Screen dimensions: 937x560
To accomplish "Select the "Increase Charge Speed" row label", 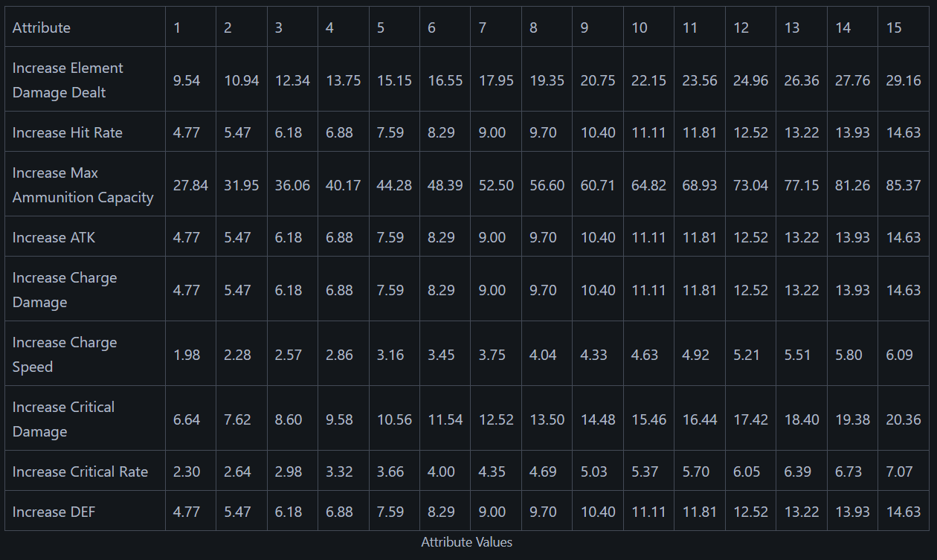I will click(x=65, y=355).
